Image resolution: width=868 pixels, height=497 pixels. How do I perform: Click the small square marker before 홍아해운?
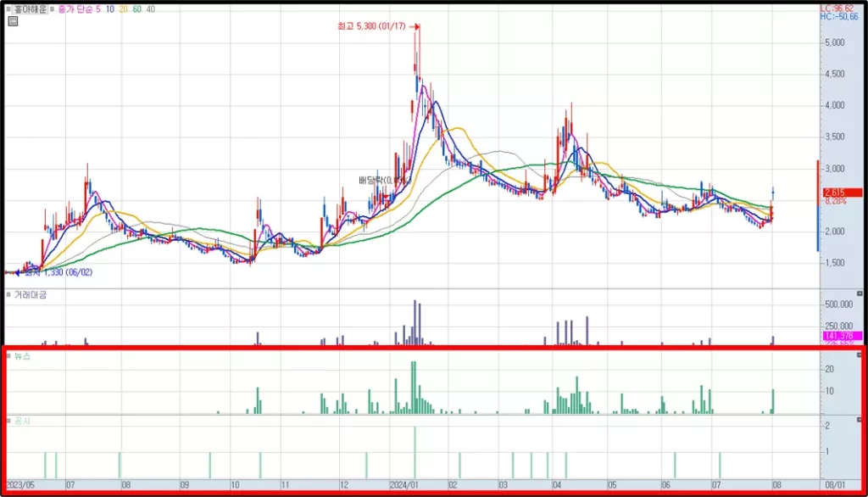8,9
